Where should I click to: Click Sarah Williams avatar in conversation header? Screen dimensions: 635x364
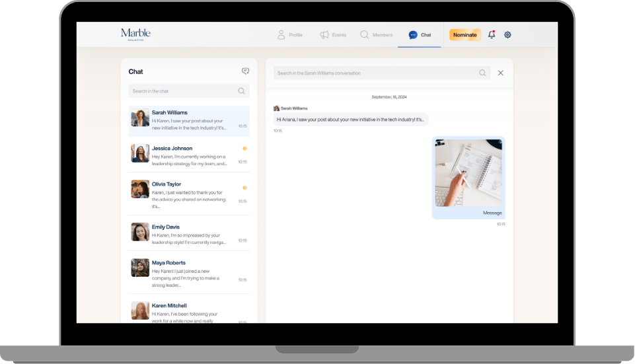click(276, 108)
